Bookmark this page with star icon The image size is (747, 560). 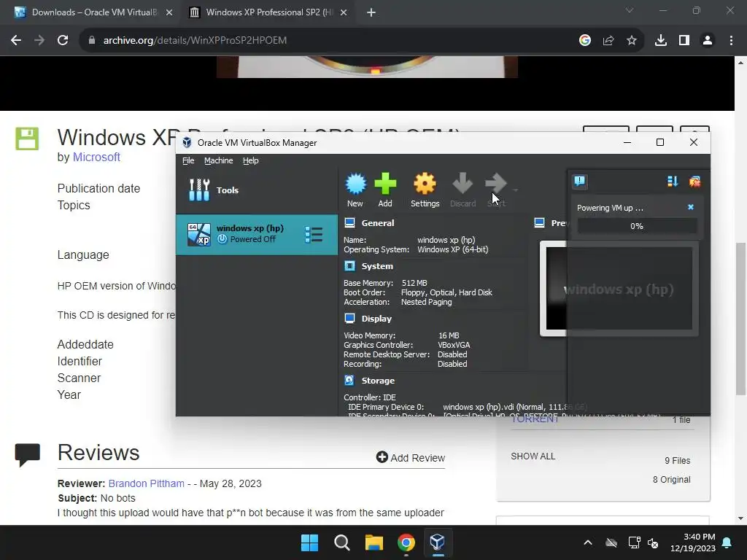pos(631,41)
